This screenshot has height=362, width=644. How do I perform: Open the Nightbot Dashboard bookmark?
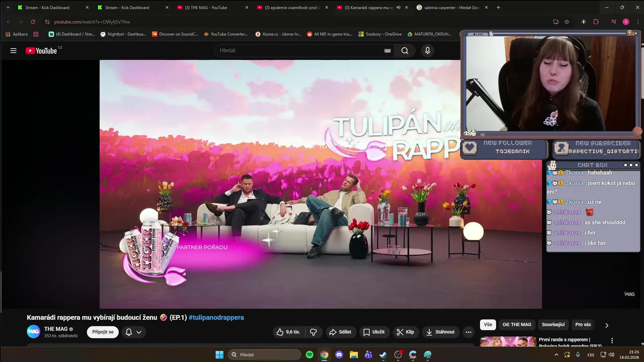click(123, 34)
